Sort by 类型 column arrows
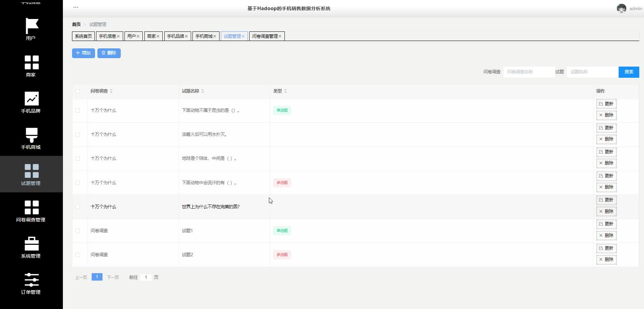Image resolution: width=644 pixels, height=309 pixels. pos(285,91)
